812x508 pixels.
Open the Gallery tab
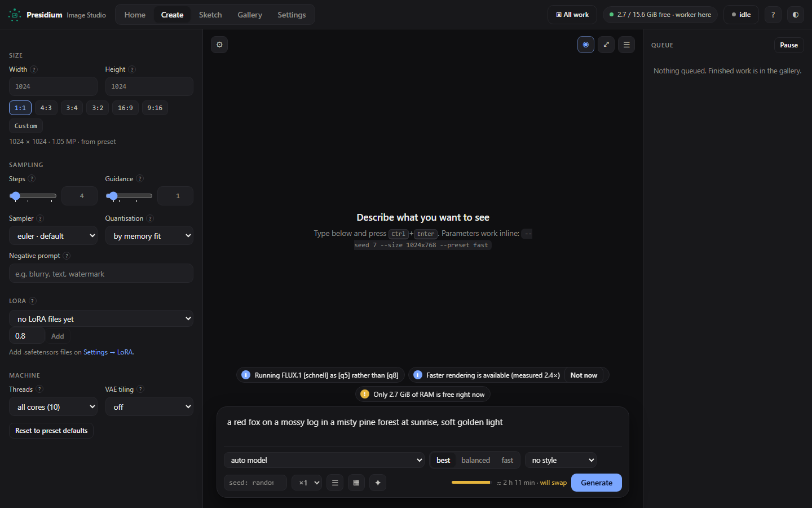(250, 15)
